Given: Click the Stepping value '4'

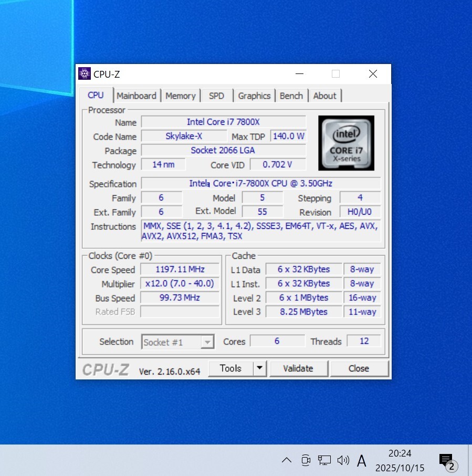Looking at the screenshot, I should click(x=360, y=198).
